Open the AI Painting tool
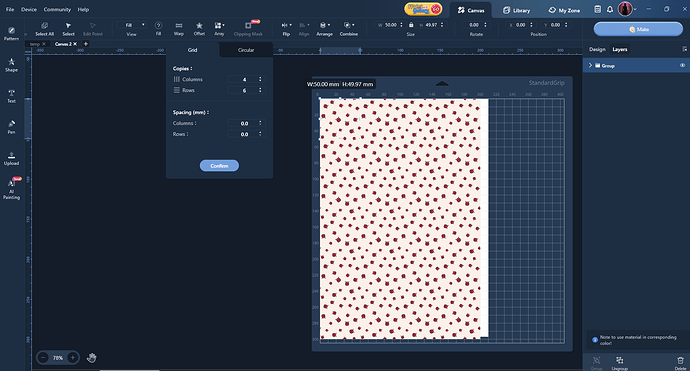Image resolution: width=690 pixels, height=371 pixels. [11, 189]
